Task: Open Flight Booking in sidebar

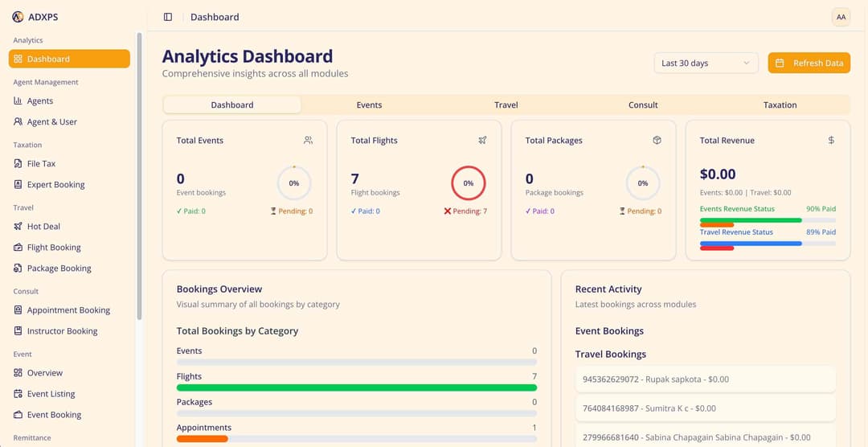Action: (x=54, y=248)
